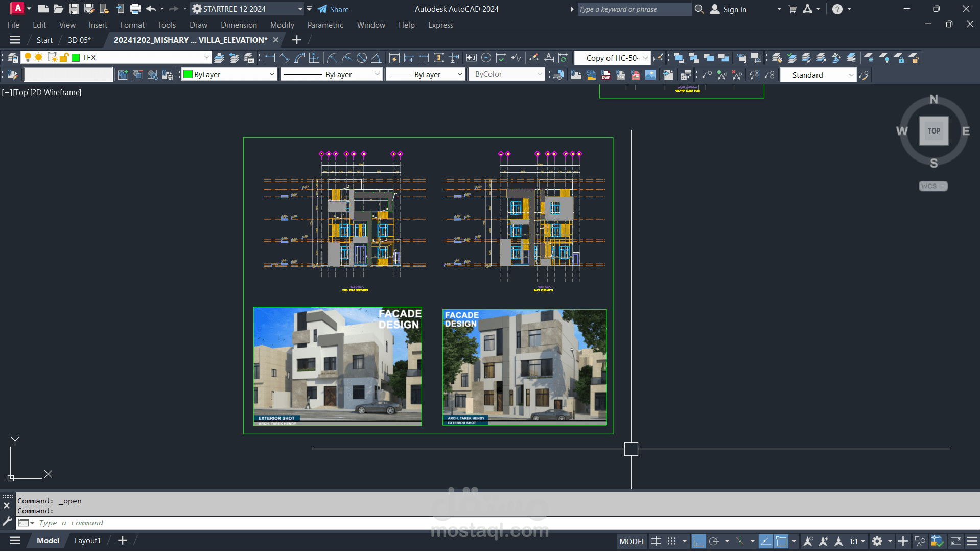Open status bar Customization menu icon
Screen dimensions: 980x552
coord(972,541)
